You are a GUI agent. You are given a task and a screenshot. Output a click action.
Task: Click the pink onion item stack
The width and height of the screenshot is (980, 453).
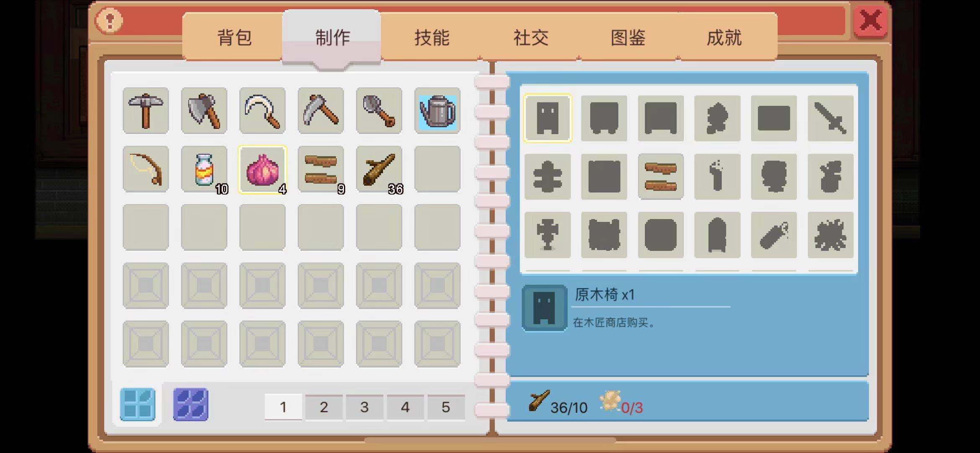[262, 169]
